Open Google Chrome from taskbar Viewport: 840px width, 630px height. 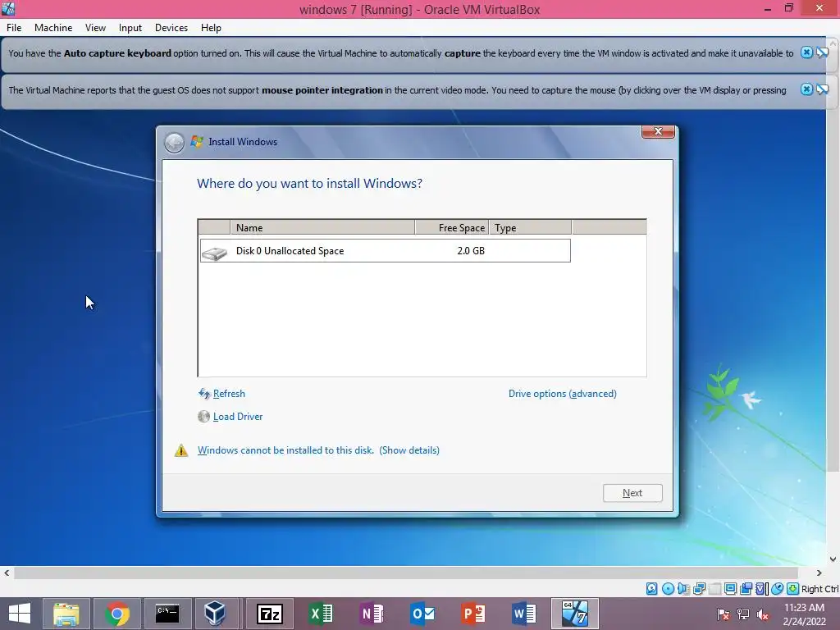116,614
